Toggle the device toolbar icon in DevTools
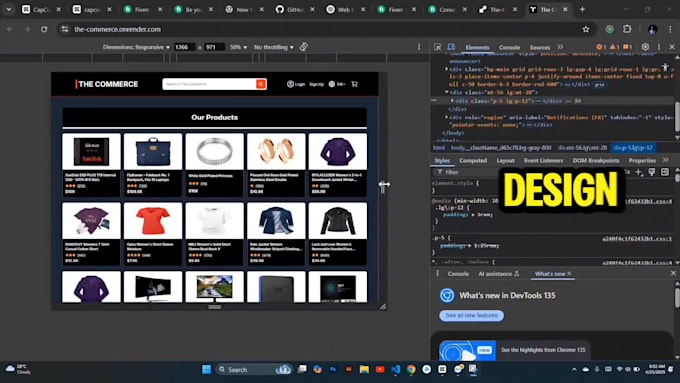The image size is (680, 383). tap(451, 47)
